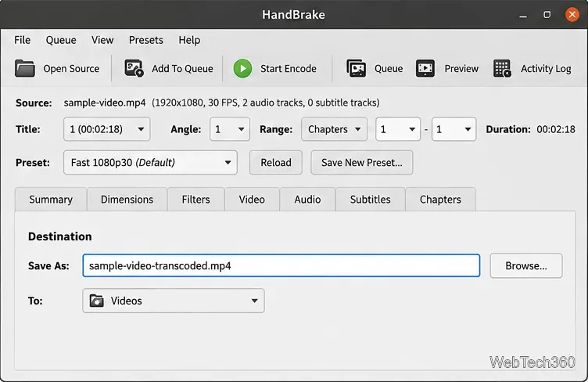Open the Presets menu

click(x=146, y=40)
